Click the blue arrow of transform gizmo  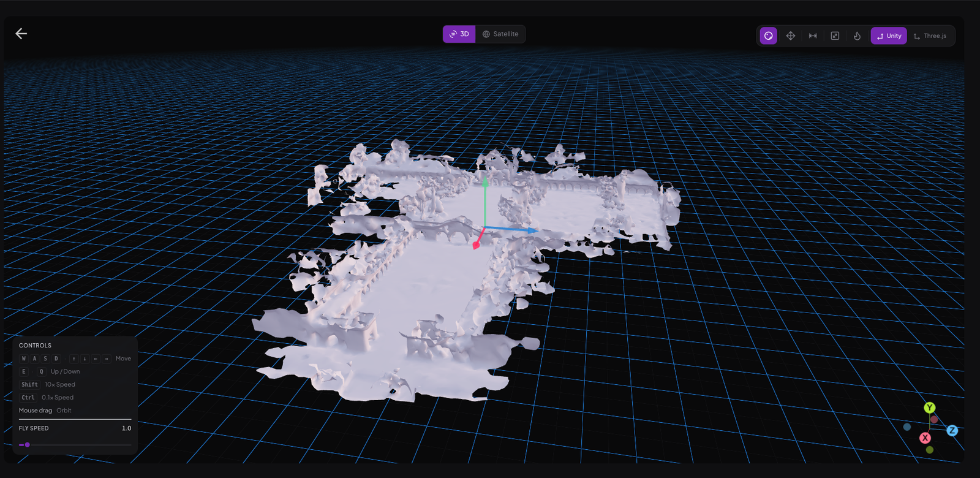[x=532, y=230]
